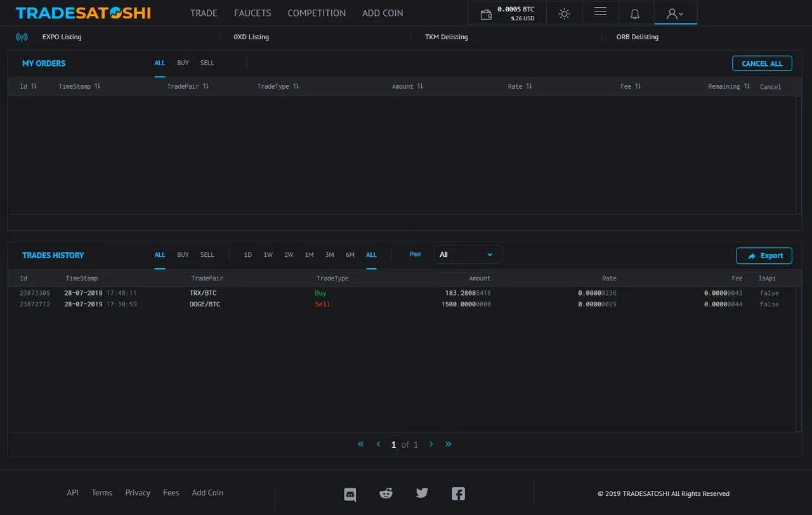The width and height of the screenshot is (812, 515).
Task: Sort My Orders by TradePair
Action: [188, 86]
